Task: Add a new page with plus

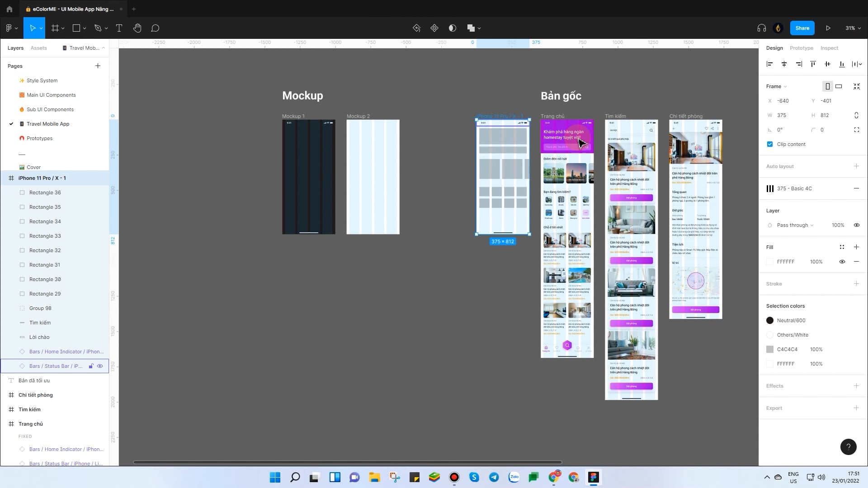Action: [98, 66]
